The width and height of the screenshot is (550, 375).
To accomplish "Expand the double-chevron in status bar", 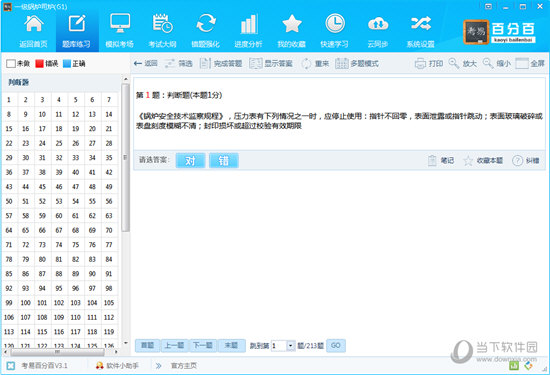I will point(159,366).
